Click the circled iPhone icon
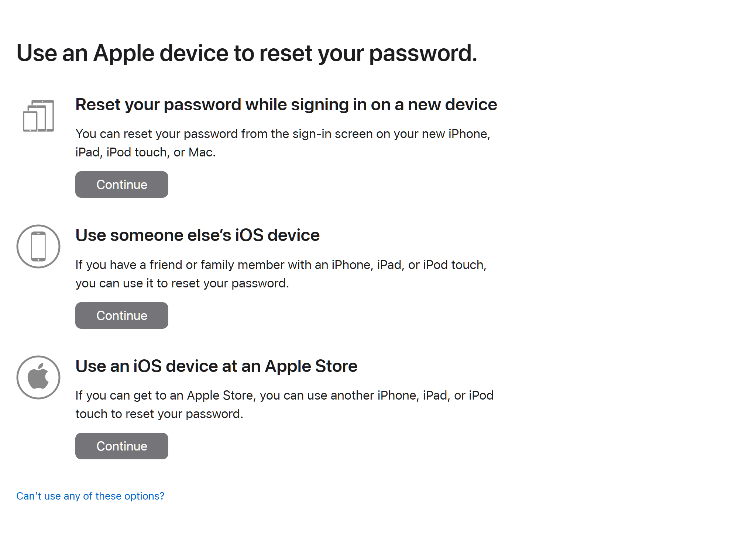Viewport: 756px width, 549px height. pos(38,246)
